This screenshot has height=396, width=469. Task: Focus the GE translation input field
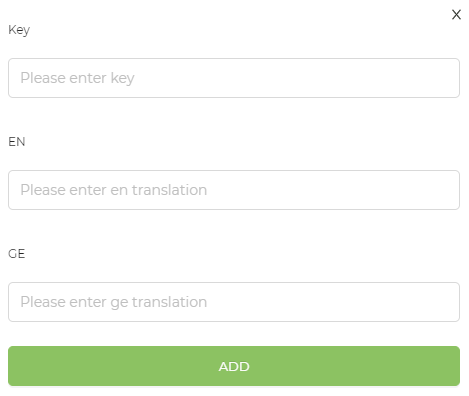click(234, 302)
